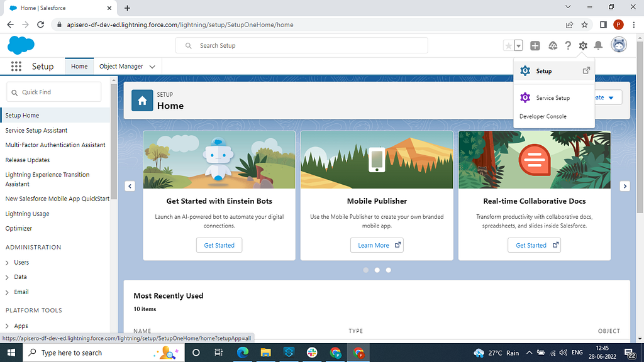Open the Trailhead guidance icon

[553, 45]
